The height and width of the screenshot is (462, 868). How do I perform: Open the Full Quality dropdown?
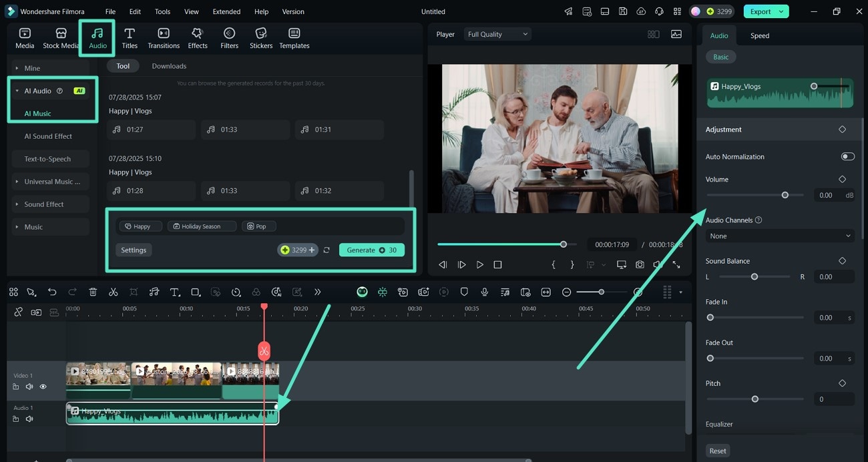[497, 34]
